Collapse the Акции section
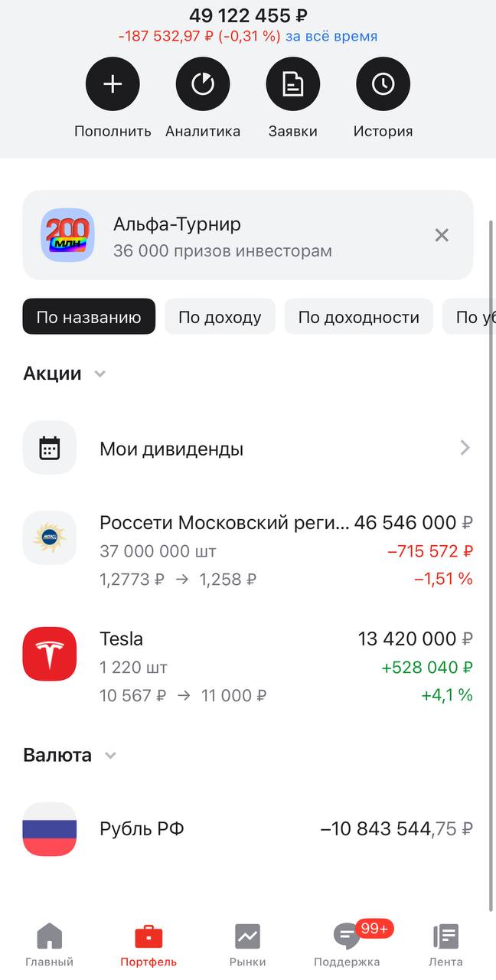Screen dimensions: 496x980 [x=100, y=374]
